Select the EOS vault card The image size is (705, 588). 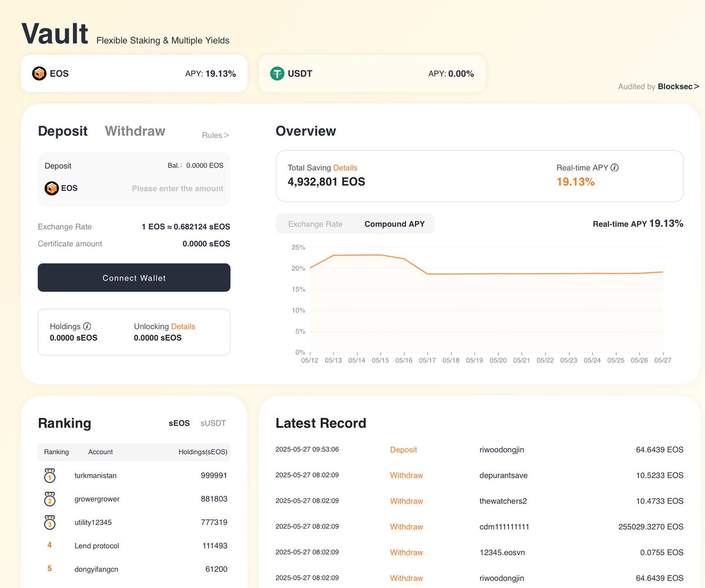pos(134,74)
